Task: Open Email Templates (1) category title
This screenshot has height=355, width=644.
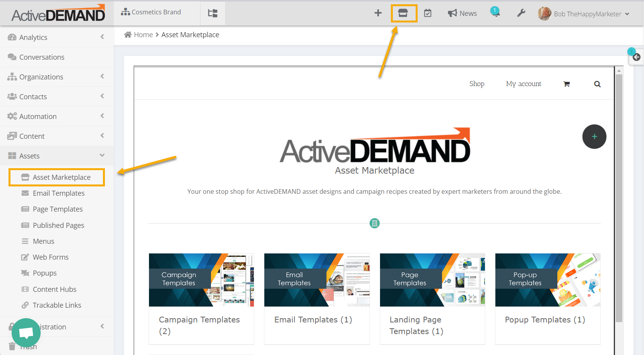Action: (313, 320)
